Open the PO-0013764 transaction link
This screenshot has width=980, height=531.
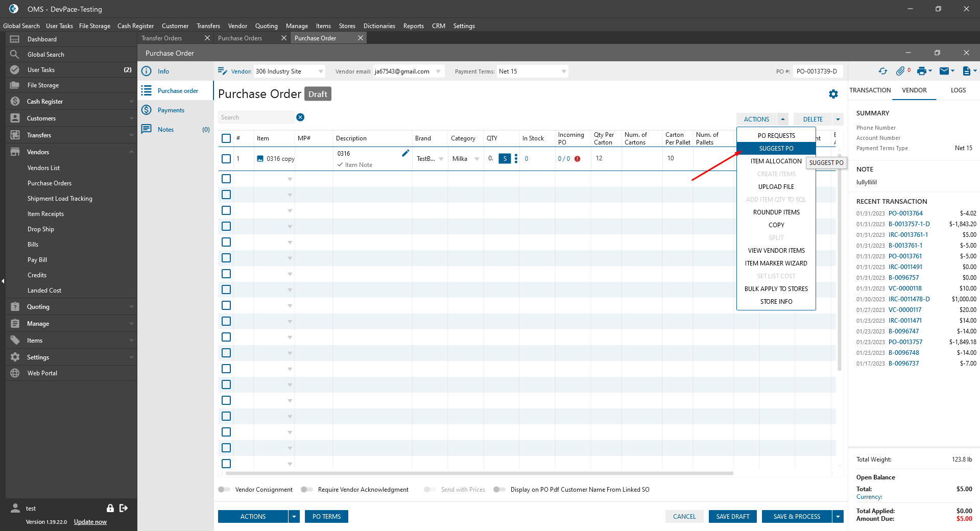coord(905,213)
